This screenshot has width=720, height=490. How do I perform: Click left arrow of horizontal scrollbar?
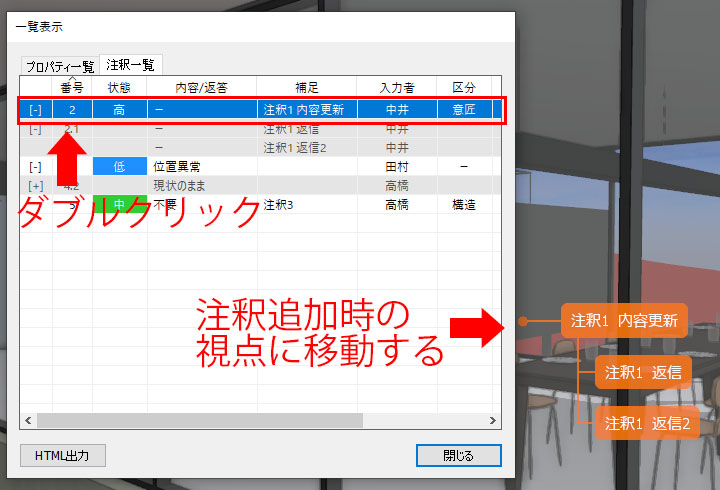(27, 421)
